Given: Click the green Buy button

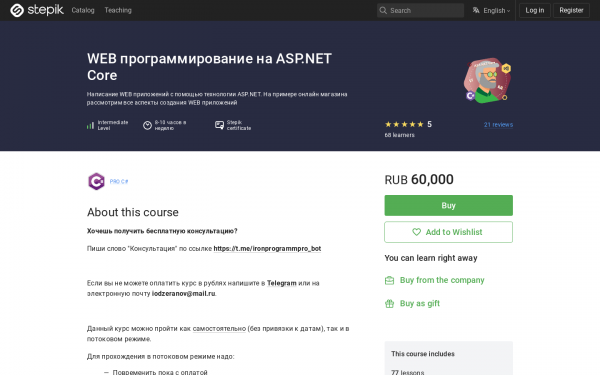Looking at the screenshot, I should click(448, 205).
